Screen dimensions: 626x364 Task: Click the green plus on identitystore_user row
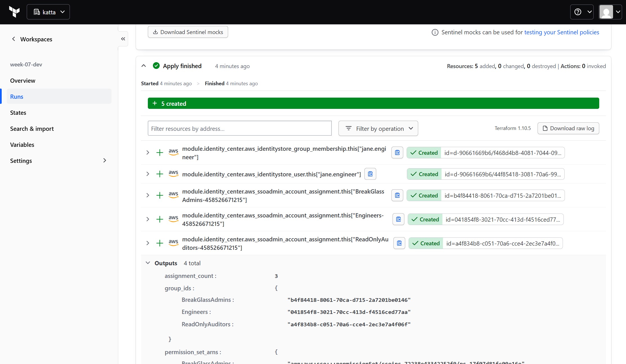pos(160,174)
